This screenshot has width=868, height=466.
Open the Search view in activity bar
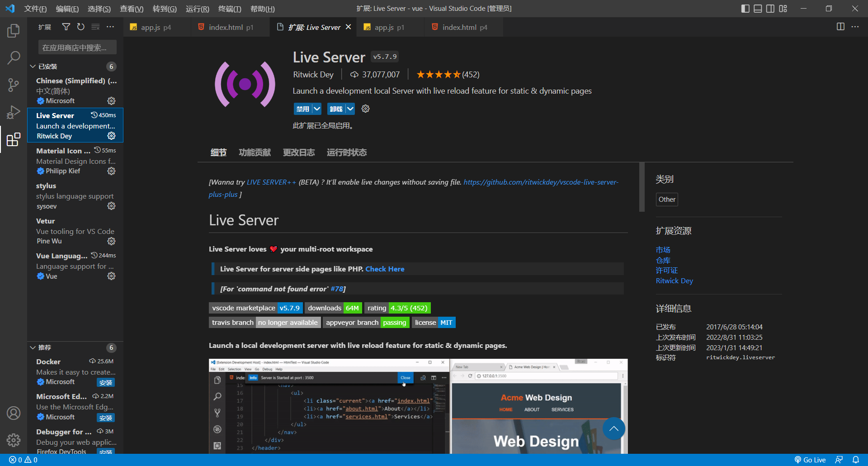[14, 57]
